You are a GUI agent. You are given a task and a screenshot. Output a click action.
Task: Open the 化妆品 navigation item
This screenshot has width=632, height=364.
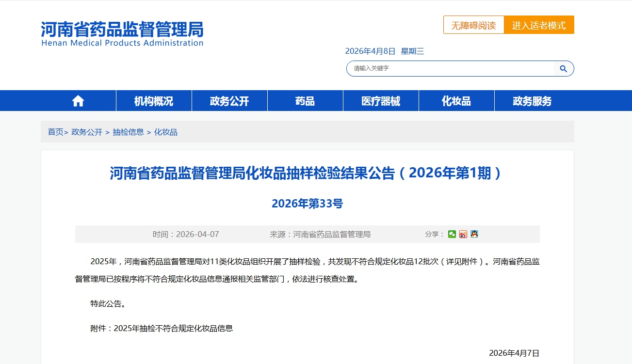[456, 101]
